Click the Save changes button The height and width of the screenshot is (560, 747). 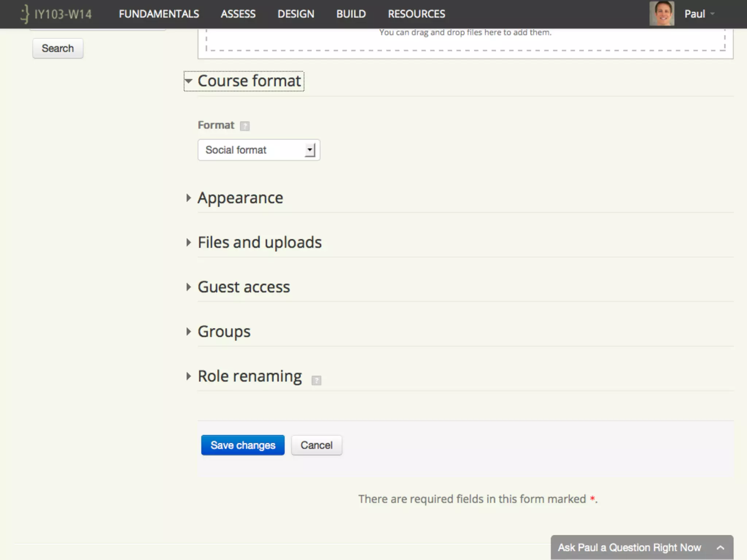pos(243,445)
